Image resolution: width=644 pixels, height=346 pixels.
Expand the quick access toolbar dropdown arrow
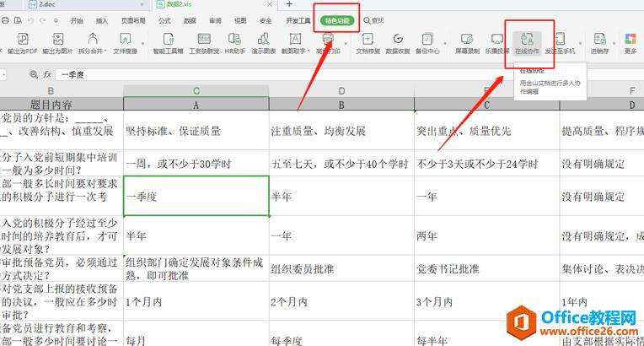click(56, 20)
